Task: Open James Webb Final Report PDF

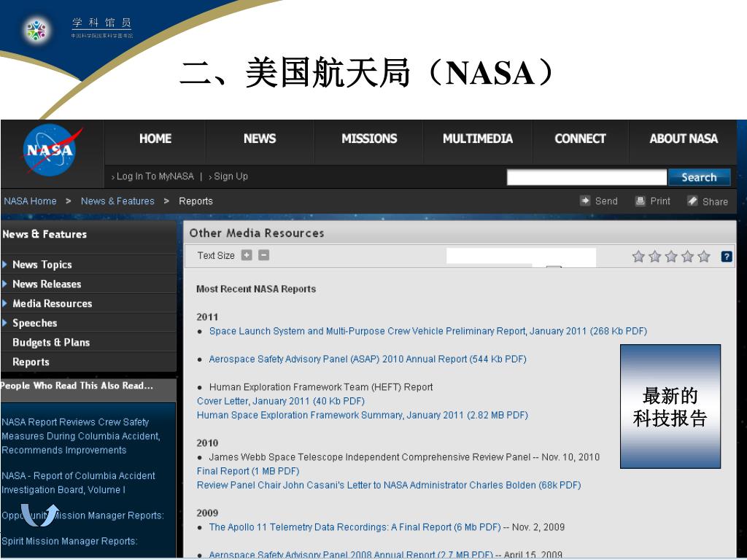Action: point(248,471)
